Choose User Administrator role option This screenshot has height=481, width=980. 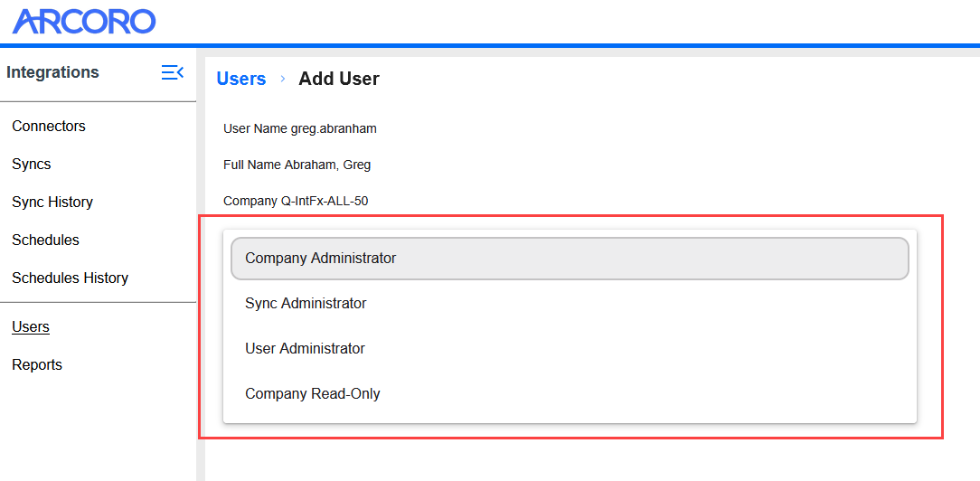pyautogui.click(x=570, y=349)
